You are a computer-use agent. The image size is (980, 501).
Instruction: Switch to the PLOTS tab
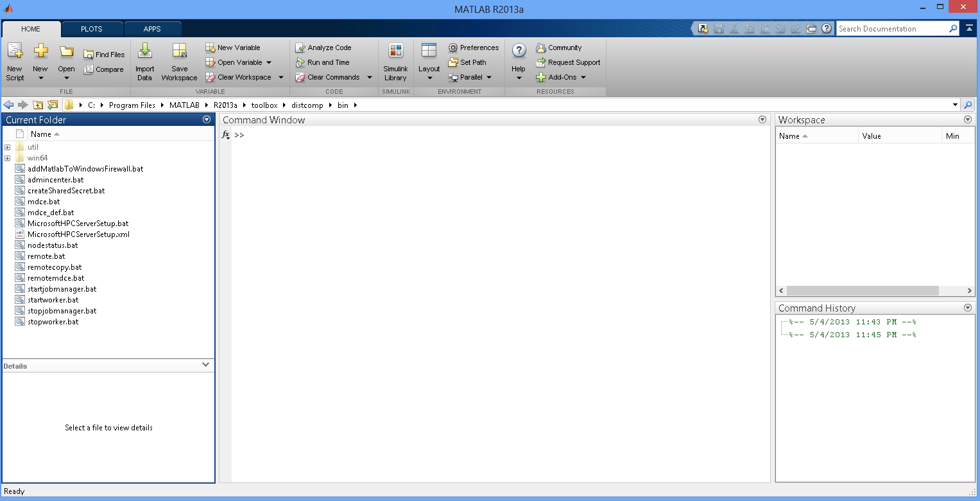tap(92, 29)
